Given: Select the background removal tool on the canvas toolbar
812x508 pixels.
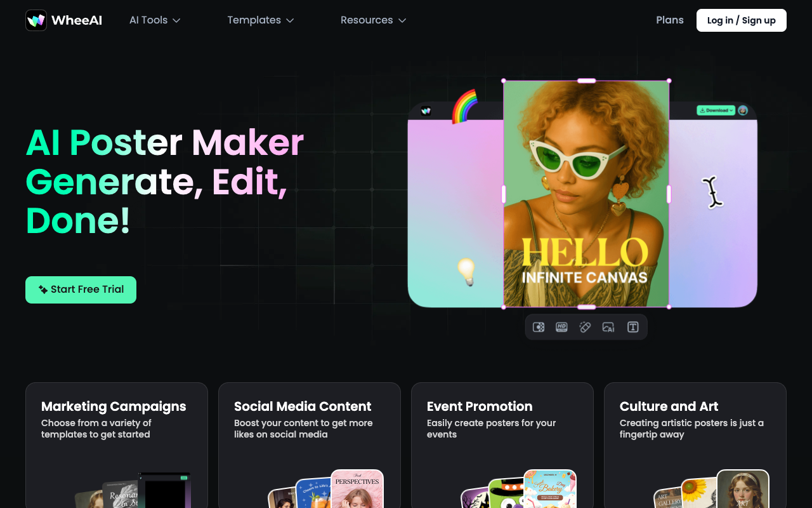Looking at the screenshot, I should (x=539, y=326).
